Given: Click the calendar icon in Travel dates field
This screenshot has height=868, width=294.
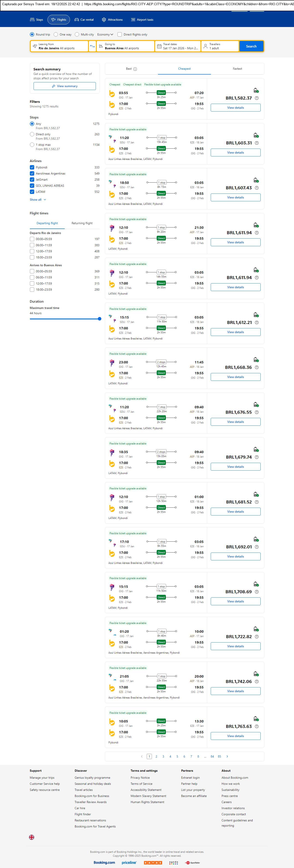Looking at the screenshot, I should (159, 46).
